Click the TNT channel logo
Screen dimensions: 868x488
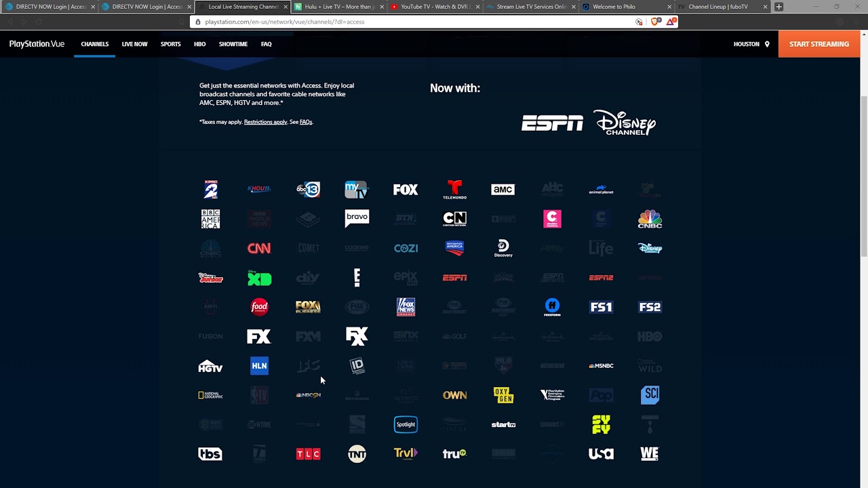click(357, 453)
